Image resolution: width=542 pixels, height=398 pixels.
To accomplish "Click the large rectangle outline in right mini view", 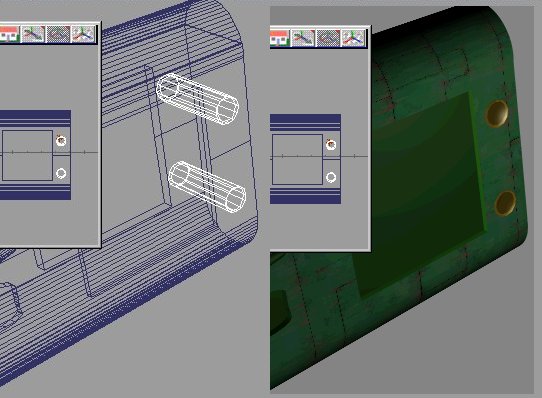I will [x=297, y=159].
